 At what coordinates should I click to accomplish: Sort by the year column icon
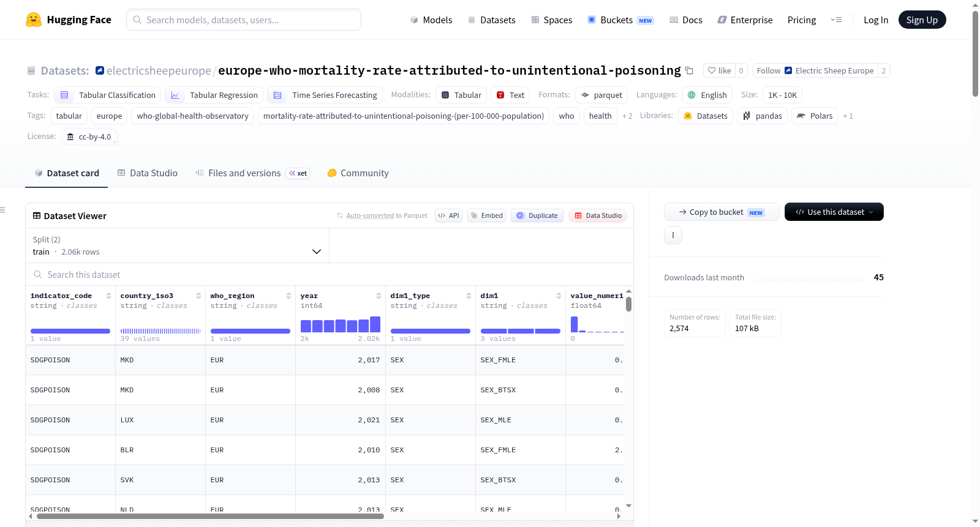tap(379, 296)
